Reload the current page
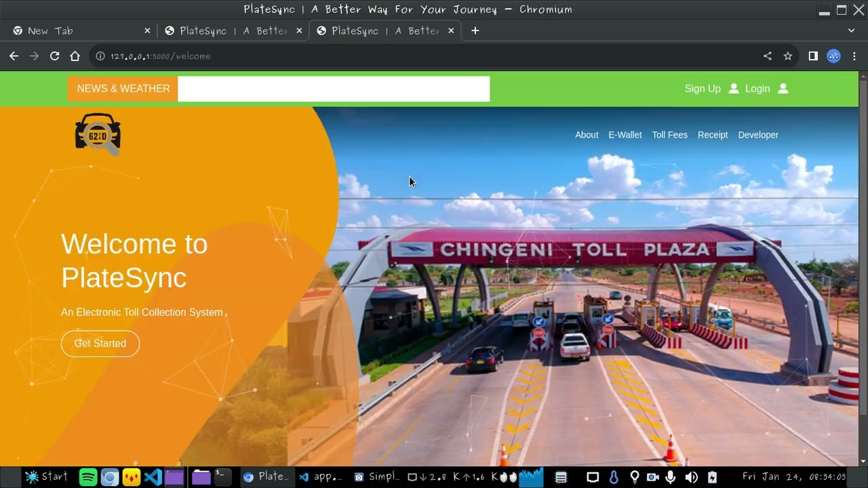This screenshot has height=488, width=868. pos(55,56)
